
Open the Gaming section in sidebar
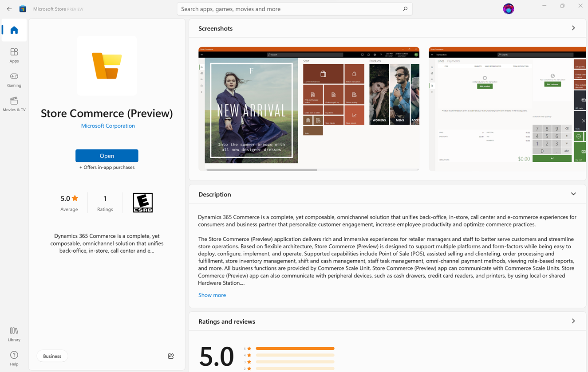pyautogui.click(x=14, y=80)
